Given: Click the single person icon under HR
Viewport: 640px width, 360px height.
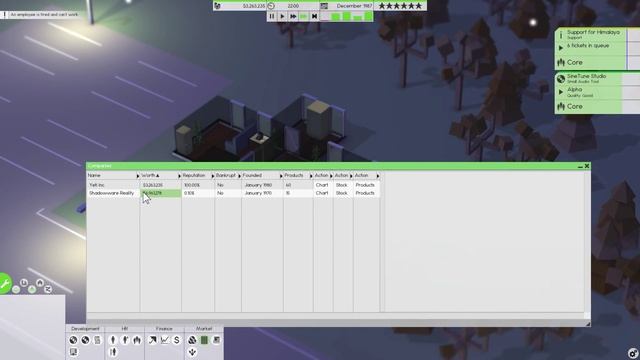Looking at the screenshot, I should click(113, 340).
